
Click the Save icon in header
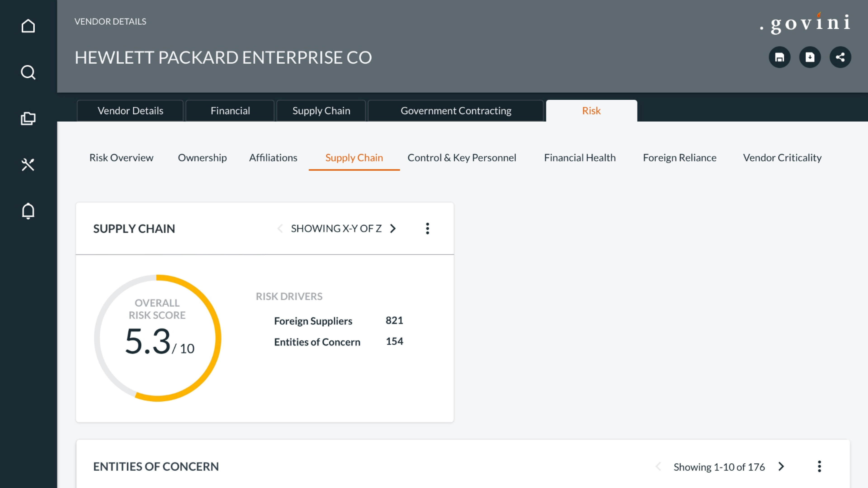tap(779, 57)
